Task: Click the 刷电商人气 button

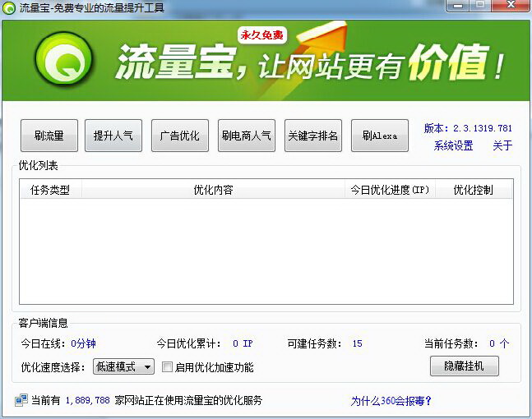Action: [247, 136]
